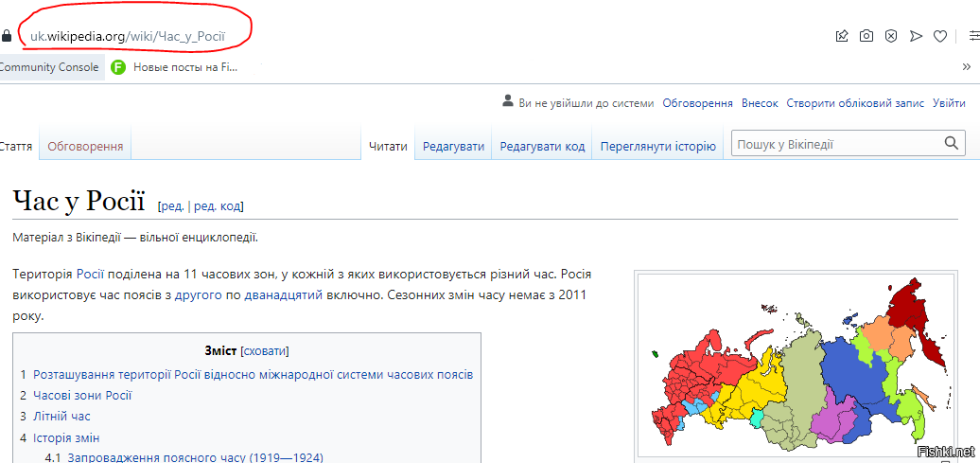The height and width of the screenshot is (463, 980).
Task: Select the Редагувати код tab
Action: coord(543,147)
